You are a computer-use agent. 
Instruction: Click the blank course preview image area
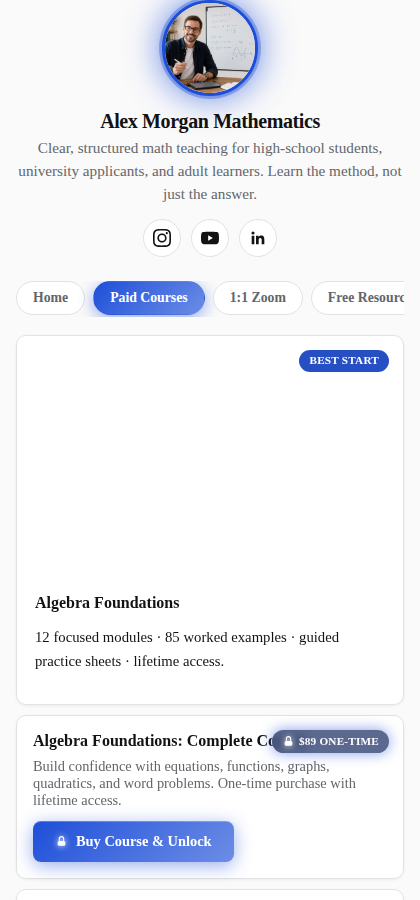pos(210,459)
